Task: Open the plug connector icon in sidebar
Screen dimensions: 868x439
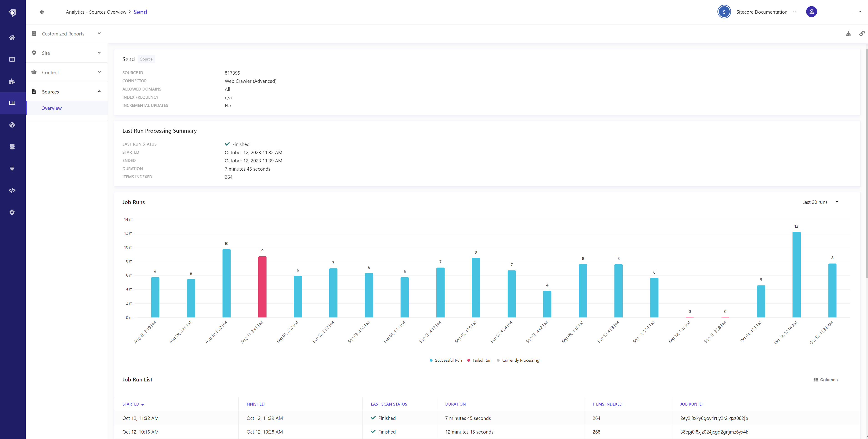Action: tap(12, 169)
